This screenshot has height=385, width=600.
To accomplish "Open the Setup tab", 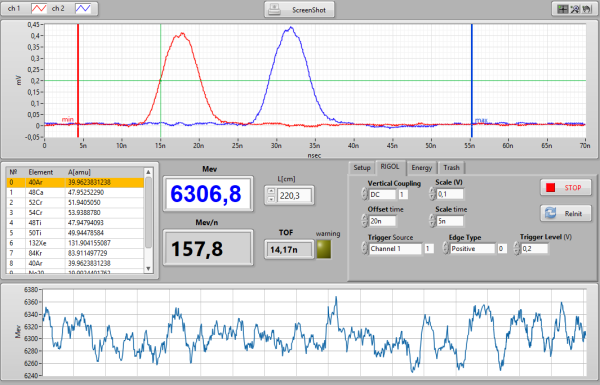I will [362, 168].
